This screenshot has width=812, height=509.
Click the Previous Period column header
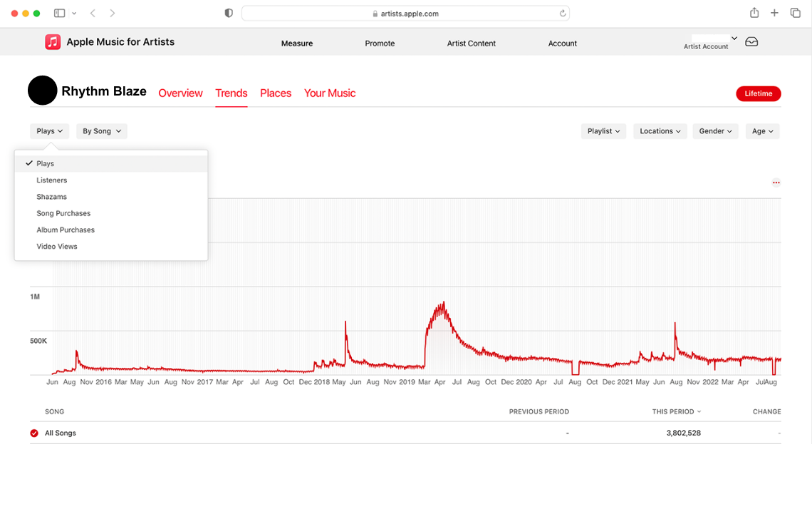tap(539, 411)
